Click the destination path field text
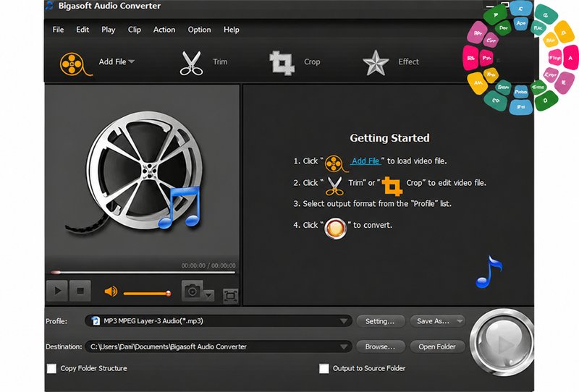 point(169,347)
